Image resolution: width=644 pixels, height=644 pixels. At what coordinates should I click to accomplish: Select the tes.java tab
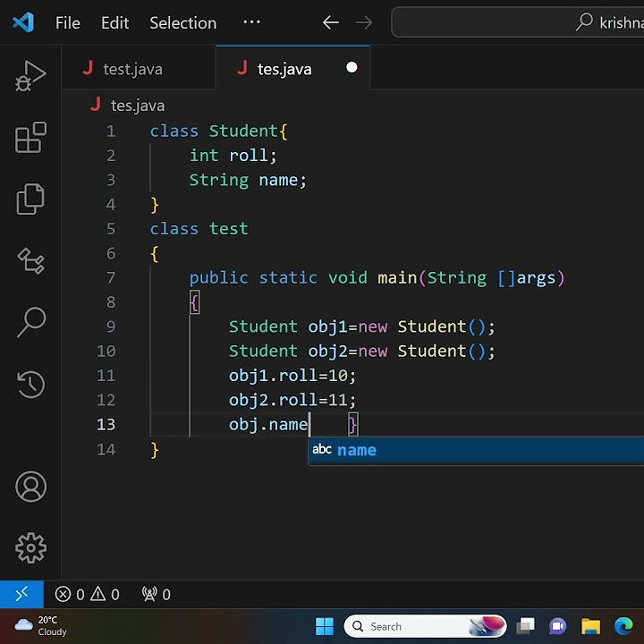click(x=292, y=68)
